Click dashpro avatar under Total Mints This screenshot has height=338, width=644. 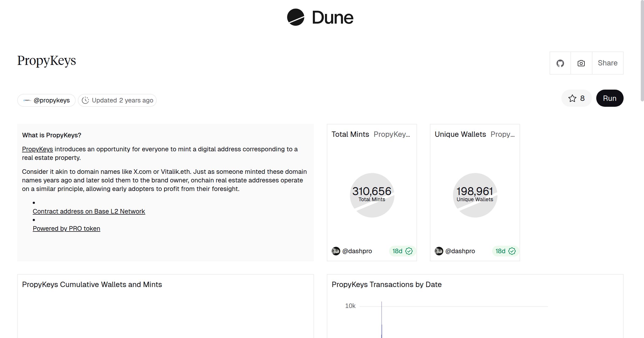pyautogui.click(x=336, y=251)
